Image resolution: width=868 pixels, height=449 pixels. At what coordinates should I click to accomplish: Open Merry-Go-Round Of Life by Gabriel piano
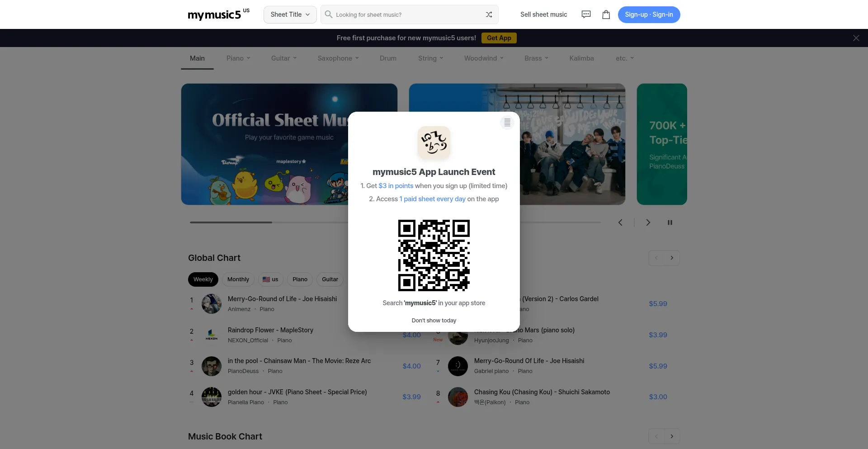coord(529,361)
